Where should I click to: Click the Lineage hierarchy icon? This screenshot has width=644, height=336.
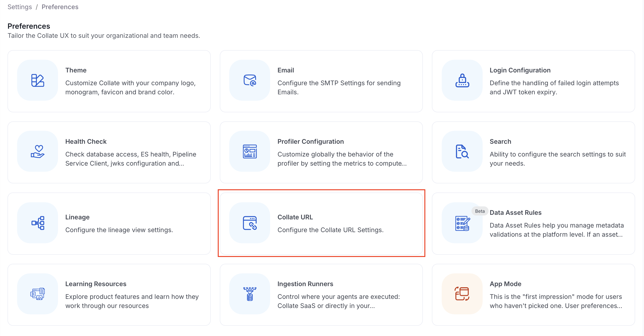38,223
